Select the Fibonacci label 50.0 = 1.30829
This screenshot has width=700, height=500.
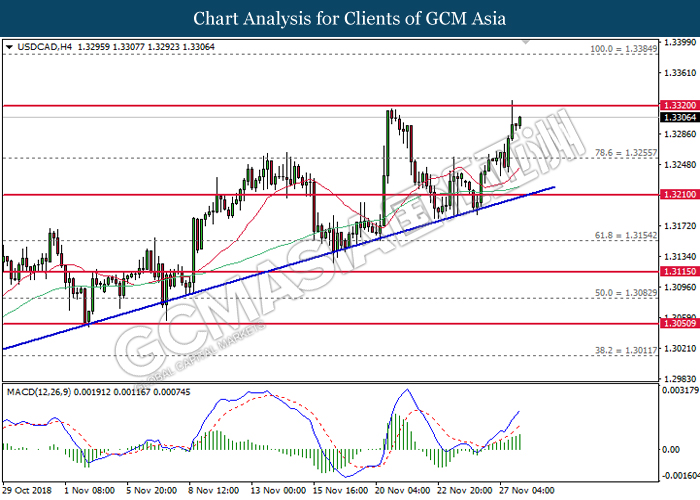626,293
